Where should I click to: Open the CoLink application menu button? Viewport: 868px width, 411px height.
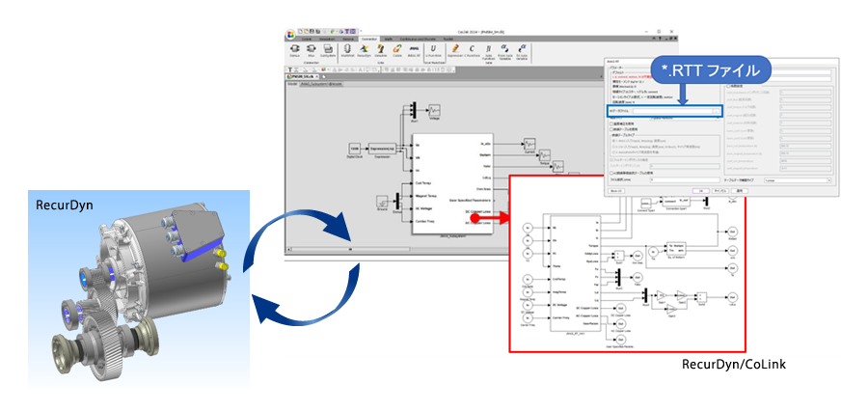pos(290,35)
